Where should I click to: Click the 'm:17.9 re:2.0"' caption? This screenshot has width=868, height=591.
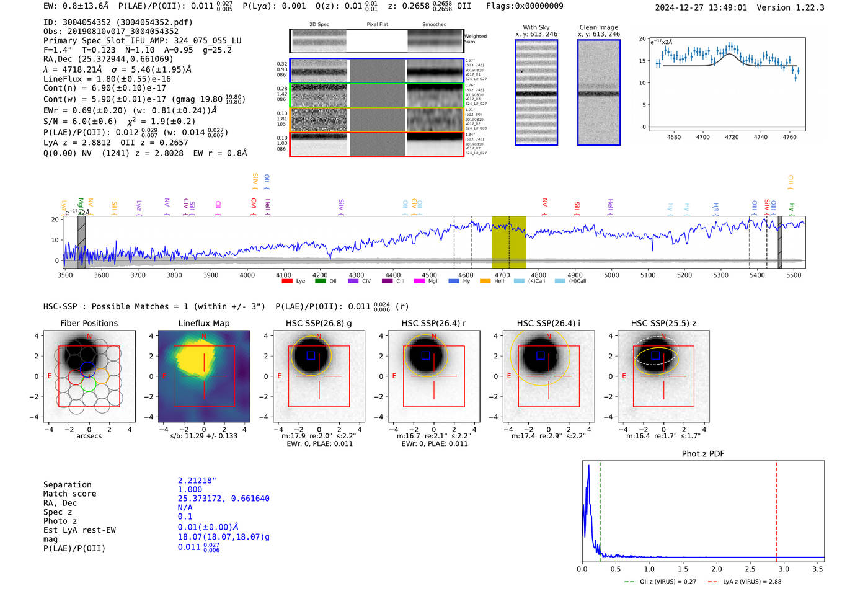(319, 436)
